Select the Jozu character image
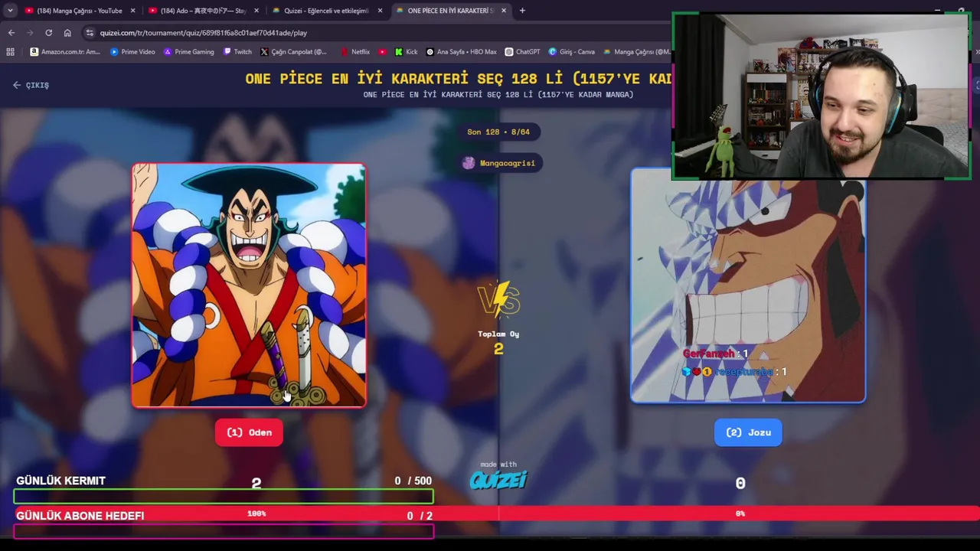The height and width of the screenshot is (551, 980). (748, 285)
